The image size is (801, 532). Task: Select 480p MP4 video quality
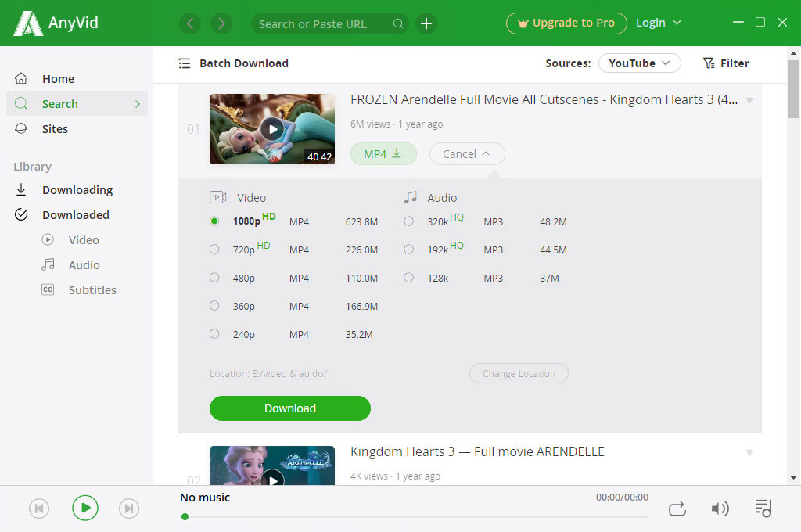pyautogui.click(x=214, y=278)
